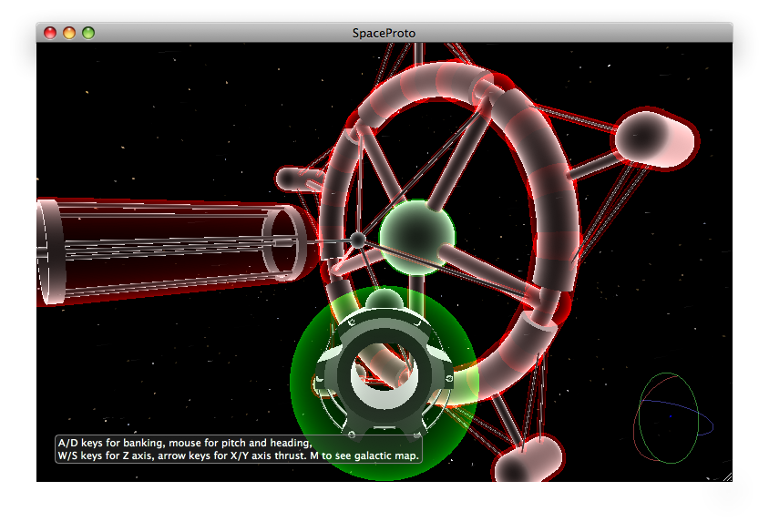The height and width of the screenshot is (532, 769).
Task: Click the capsule pod at bottom of station
Action: coord(528,459)
